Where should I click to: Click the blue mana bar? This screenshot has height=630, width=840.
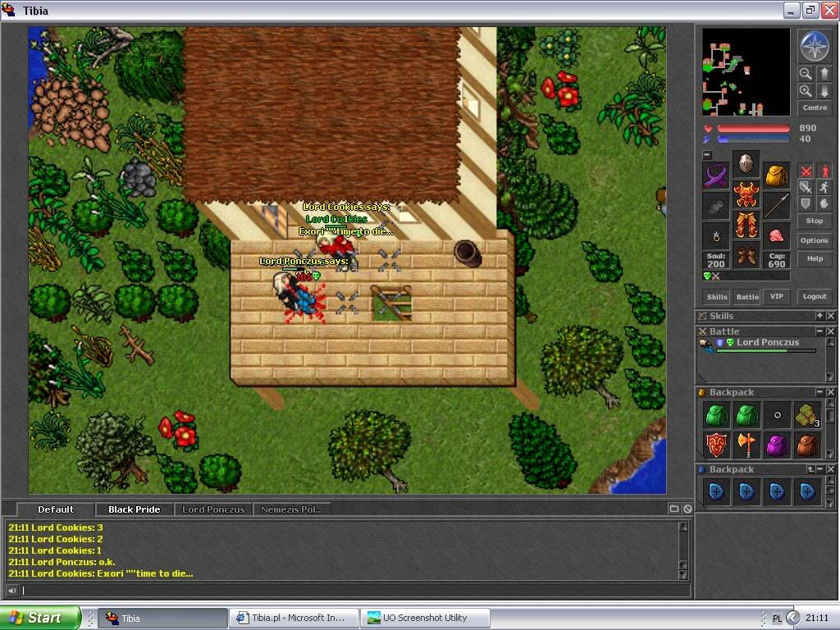tap(753, 139)
